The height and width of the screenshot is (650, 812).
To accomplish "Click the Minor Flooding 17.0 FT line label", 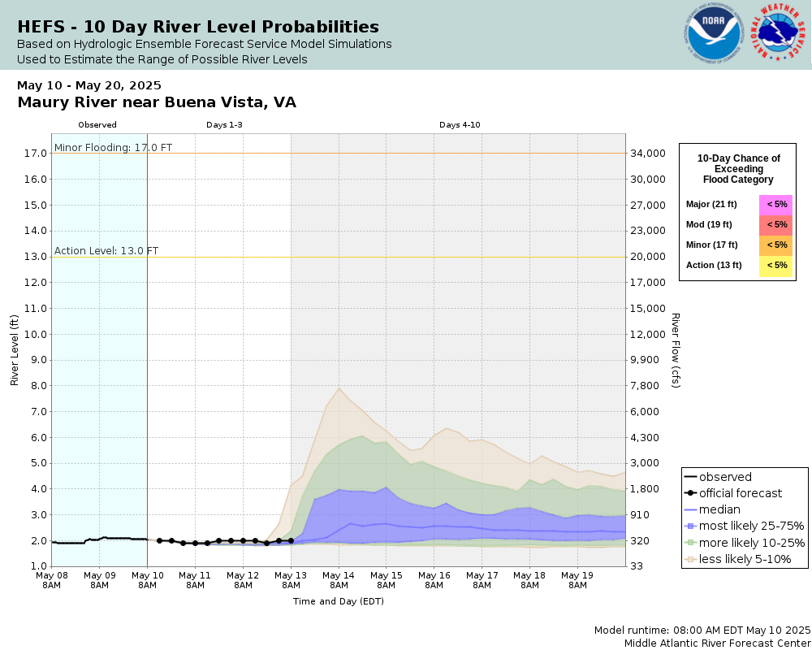I will pos(113,148).
